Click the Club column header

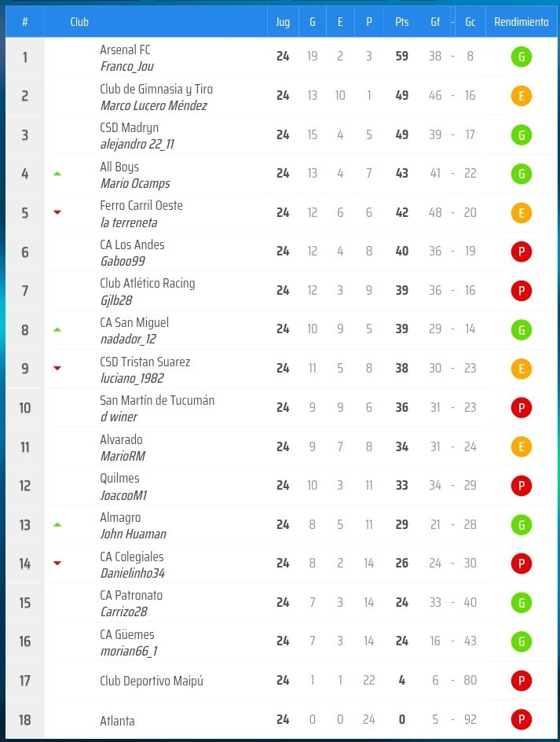[79, 22]
